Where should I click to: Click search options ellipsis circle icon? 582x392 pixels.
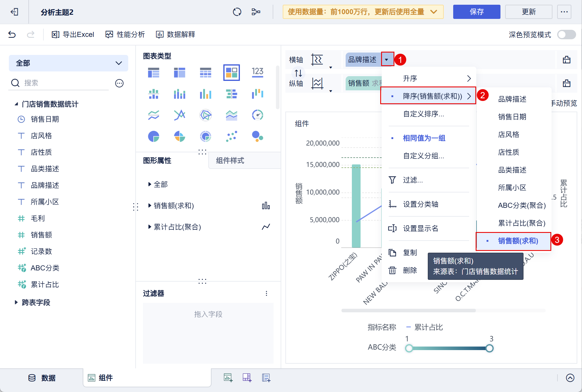coord(119,83)
